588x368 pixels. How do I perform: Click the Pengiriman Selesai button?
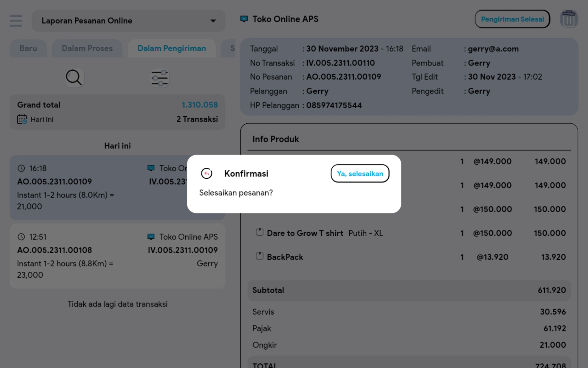pyautogui.click(x=512, y=19)
